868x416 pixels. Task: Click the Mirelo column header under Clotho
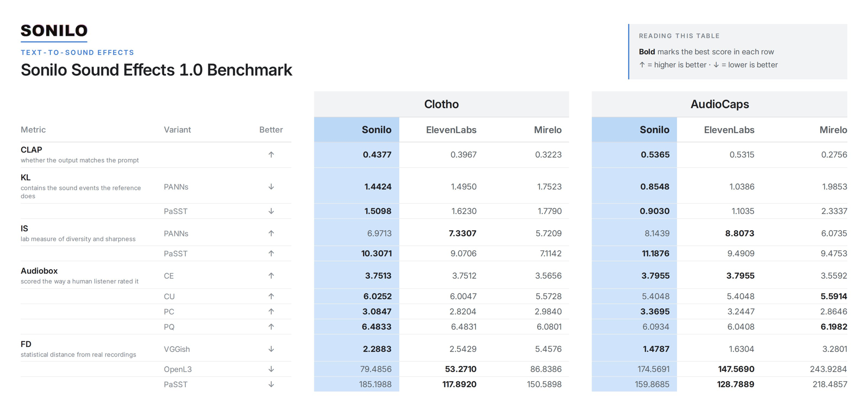tap(548, 130)
